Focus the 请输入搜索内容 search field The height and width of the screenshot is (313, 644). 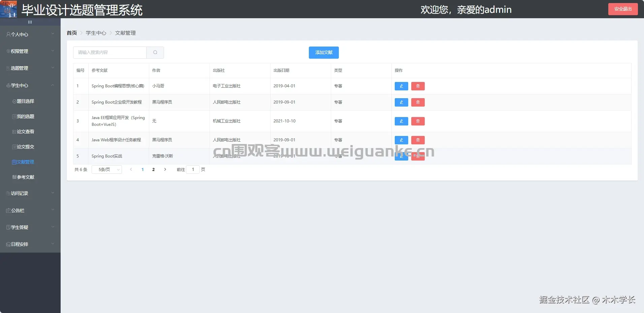click(x=110, y=52)
